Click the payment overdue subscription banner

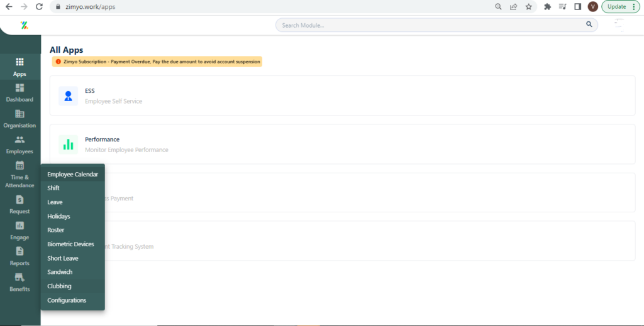click(157, 62)
